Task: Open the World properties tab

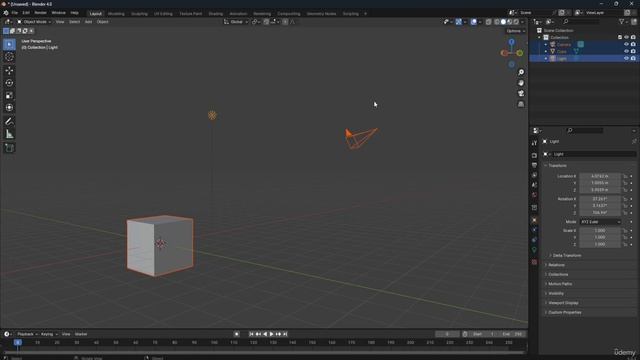Action: pos(534,195)
